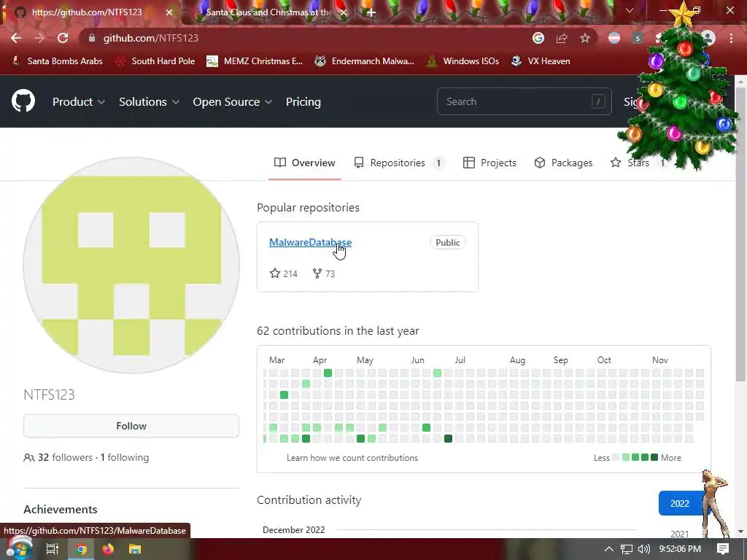Viewport: 747px width, 560px height.
Task: Click the Chrome taskbar icon
Action: [82, 549]
